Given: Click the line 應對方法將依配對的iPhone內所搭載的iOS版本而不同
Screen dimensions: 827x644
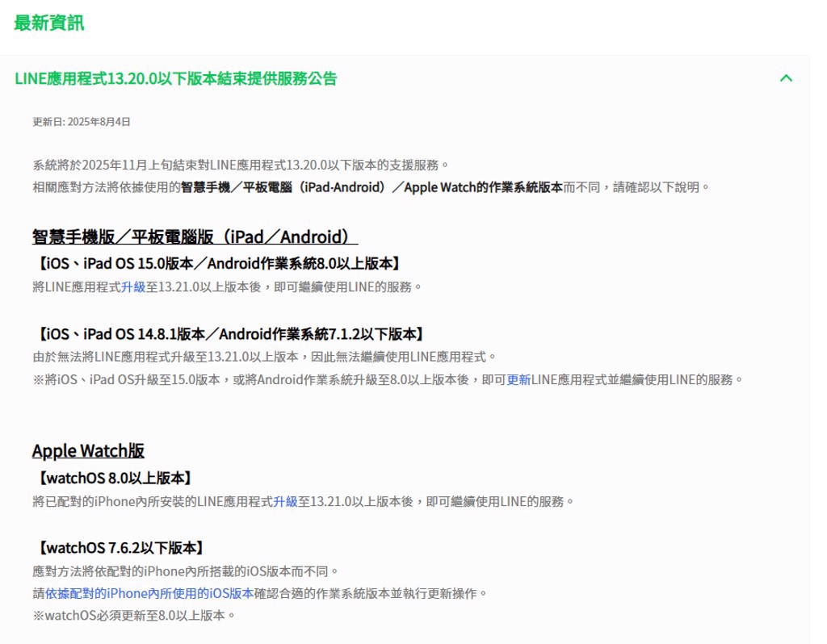Looking at the screenshot, I should (186, 571).
